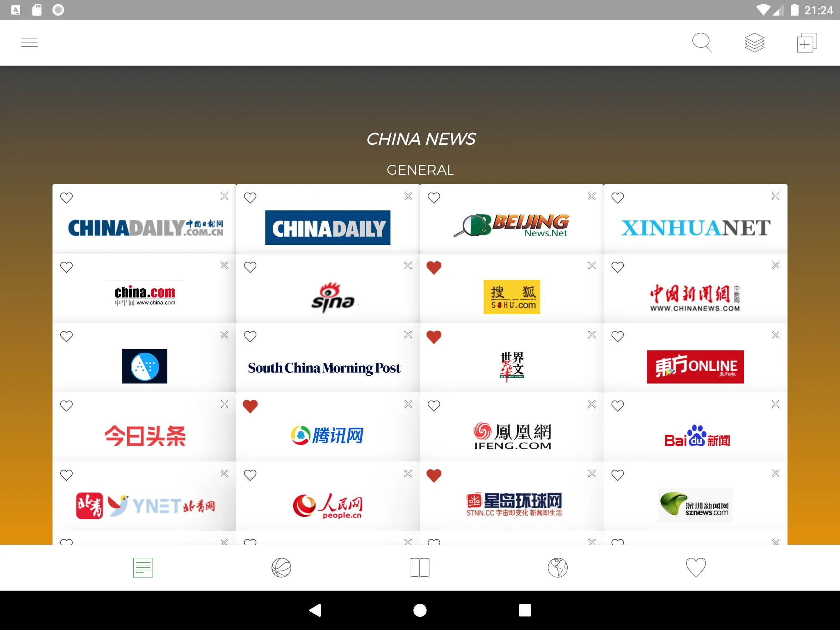840x630 pixels.
Task: Open the search panel
Action: (702, 42)
